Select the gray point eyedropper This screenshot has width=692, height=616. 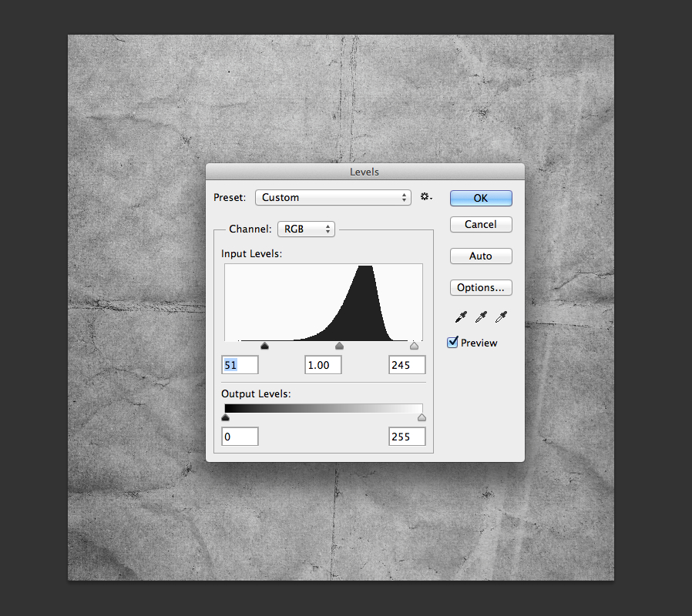coord(481,316)
